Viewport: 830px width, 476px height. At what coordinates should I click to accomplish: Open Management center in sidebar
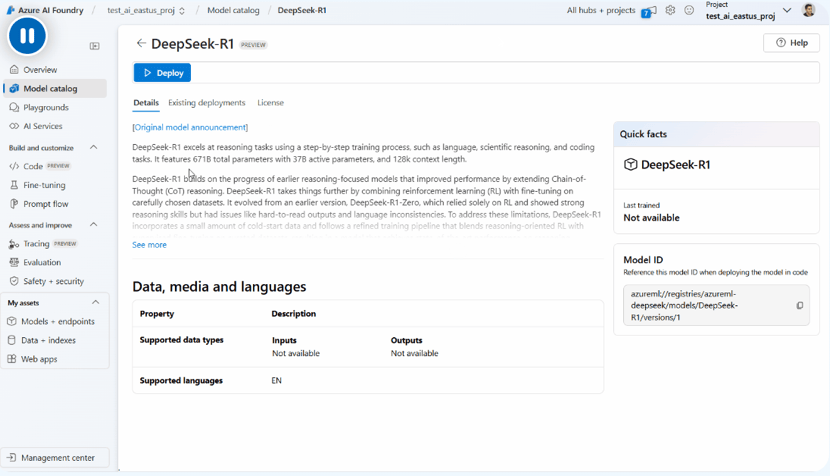57,458
